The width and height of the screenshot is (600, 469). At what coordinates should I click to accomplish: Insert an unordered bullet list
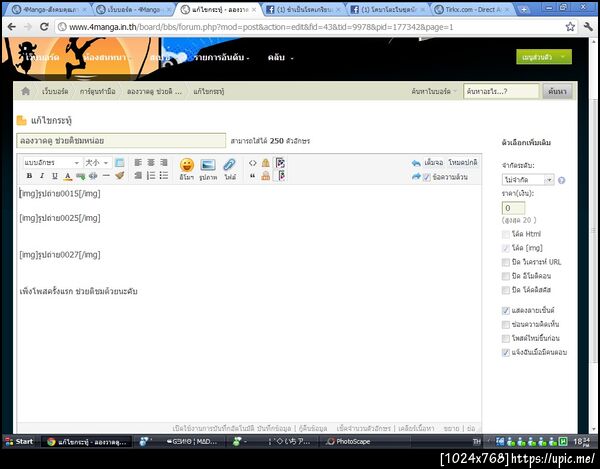coord(164,176)
